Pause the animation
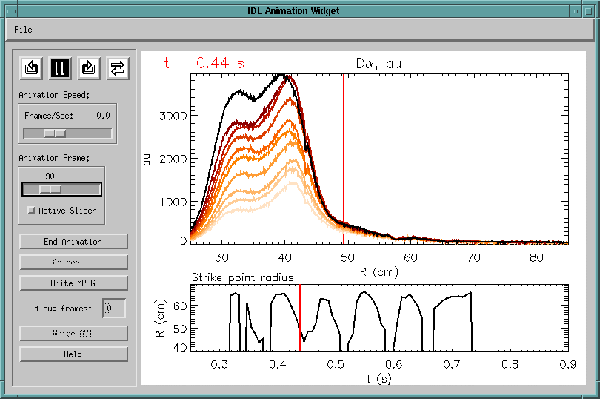Image resolution: width=600 pixels, height=399 pixels. [60, 68]
